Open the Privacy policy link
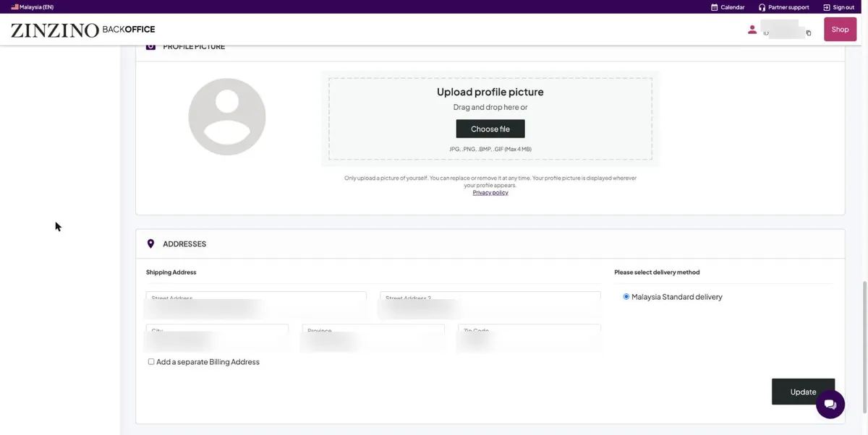Viewport: 868px width, 435px height. [x=490, y=193]
